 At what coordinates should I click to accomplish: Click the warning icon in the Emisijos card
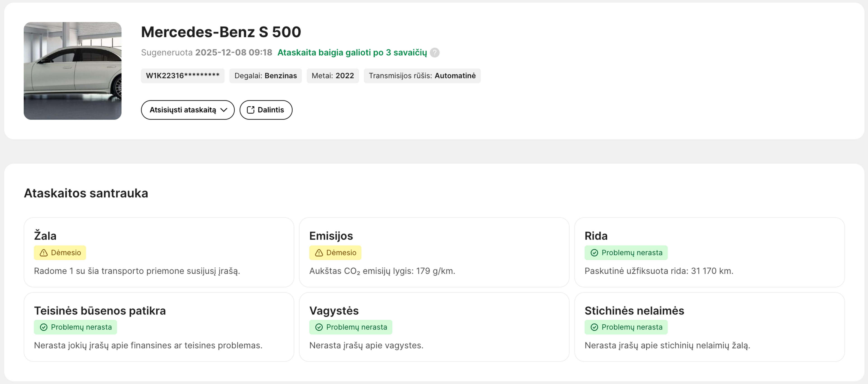pyautogui.click(x=319, y=252)
